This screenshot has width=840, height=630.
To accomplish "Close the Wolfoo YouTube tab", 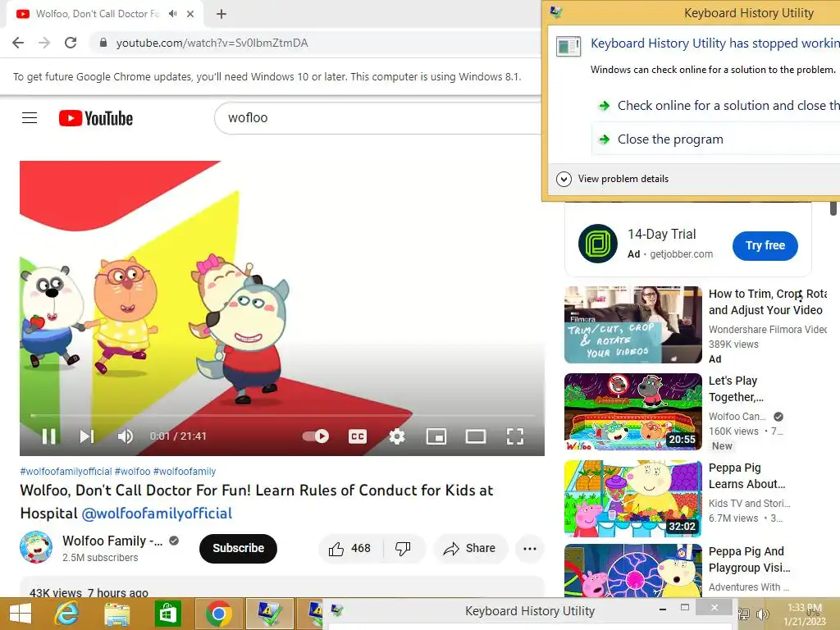I will (x=190, y=14).
